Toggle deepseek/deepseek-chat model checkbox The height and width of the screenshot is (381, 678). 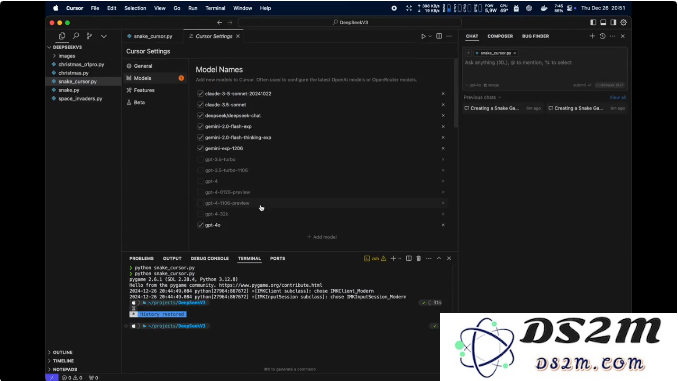(x=200, y=115)
